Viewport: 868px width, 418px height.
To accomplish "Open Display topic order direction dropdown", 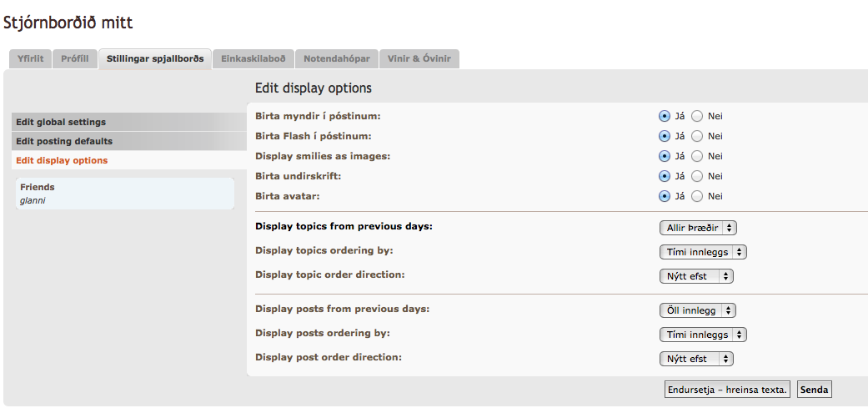I will tap(696, 276).
